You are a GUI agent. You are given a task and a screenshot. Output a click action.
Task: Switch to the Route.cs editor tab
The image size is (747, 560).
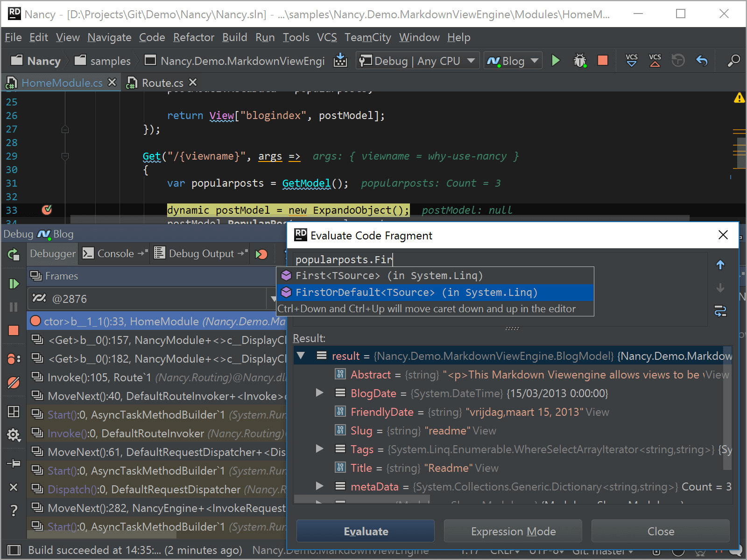tap(162, 83)
